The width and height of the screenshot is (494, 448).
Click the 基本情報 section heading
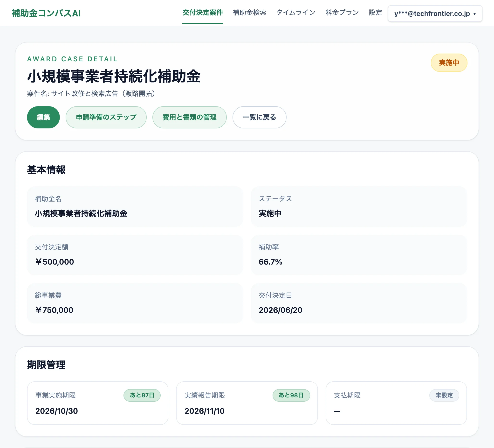tap(46, 170)
